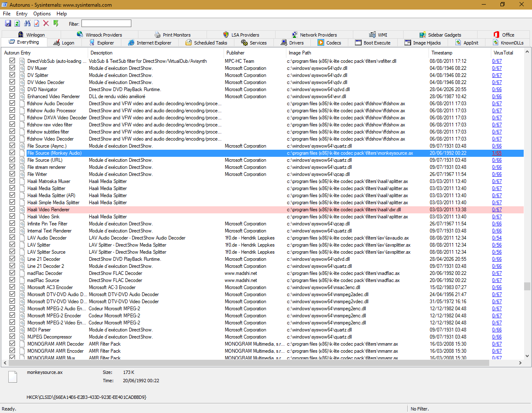
Task: Sort by the Timestamp column header
Action: point(460,53)
